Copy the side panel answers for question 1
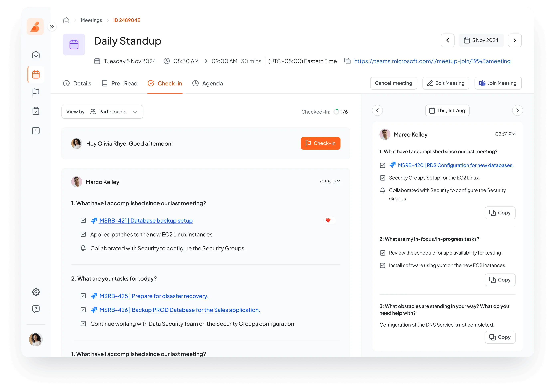Screen dimensions: 555x392 (500, 213)
